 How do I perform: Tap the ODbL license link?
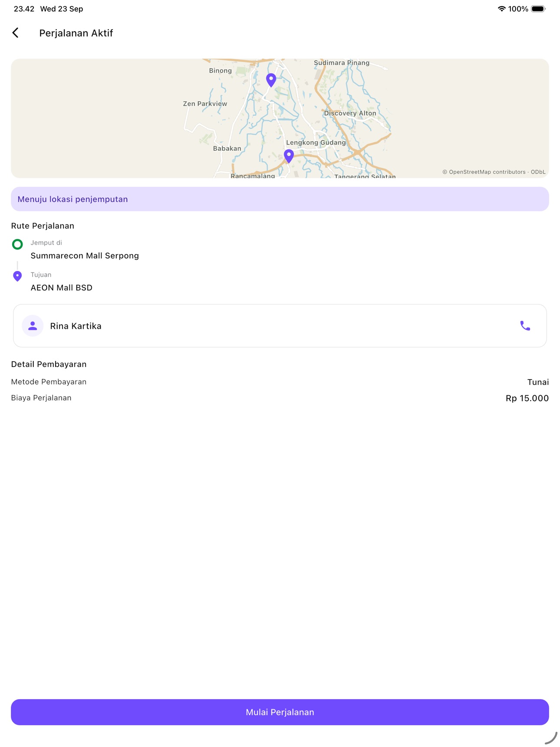pyautogui.click(x=538, y=172)
